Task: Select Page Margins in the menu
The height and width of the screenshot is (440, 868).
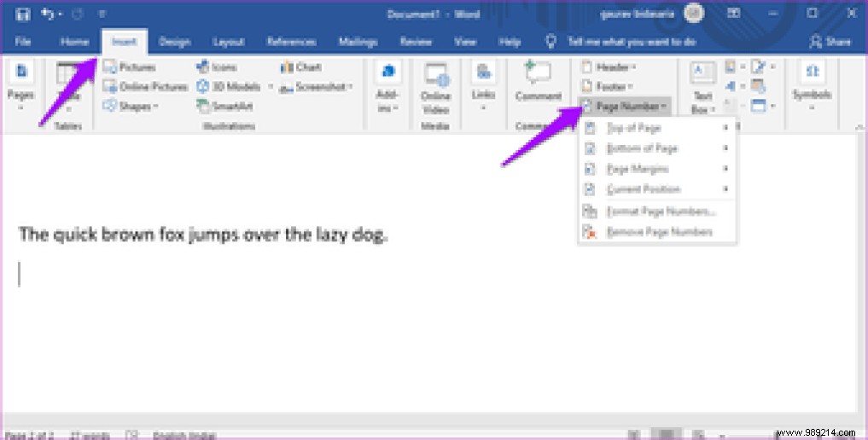Action: click(x=657, y=169)
